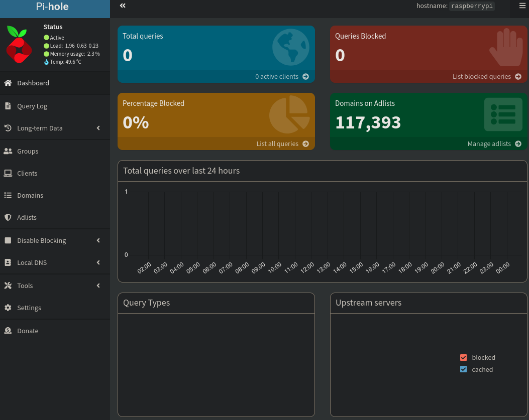Click the arrow icon beside active clients
529x420 pixels.
[x=305, y=77]
